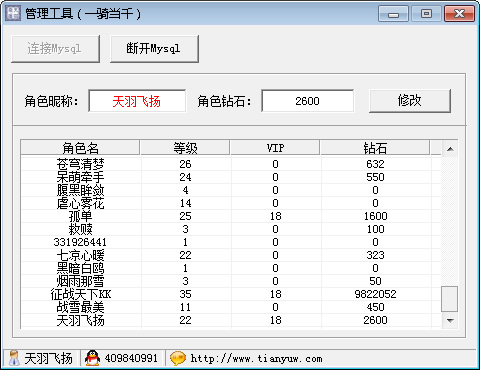The height and width of the screenshot is (370, 480).
Task: Sort by the 钻石 column header
Action: [375, 148]
